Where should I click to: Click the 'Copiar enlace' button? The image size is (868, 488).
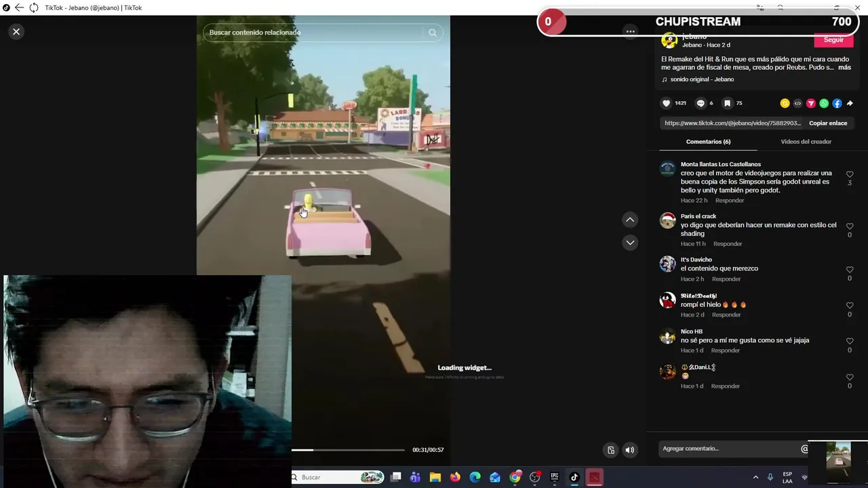[x=828, y=123]
